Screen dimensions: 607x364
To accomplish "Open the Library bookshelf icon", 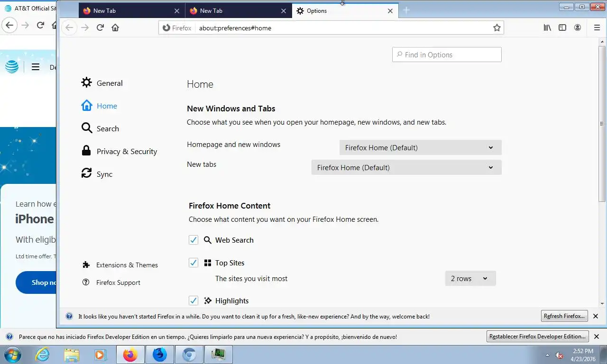I will click(x=547, y=27).
